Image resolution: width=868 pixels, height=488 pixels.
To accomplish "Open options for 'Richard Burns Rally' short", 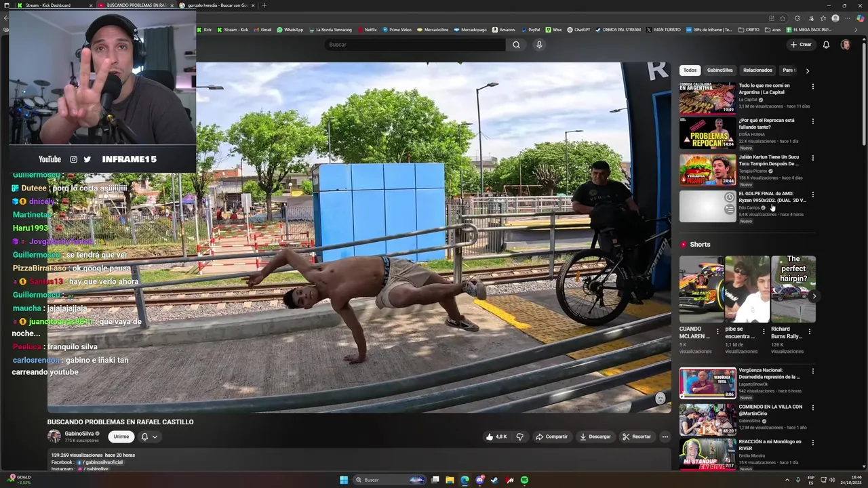I will (x=809, y=332).
